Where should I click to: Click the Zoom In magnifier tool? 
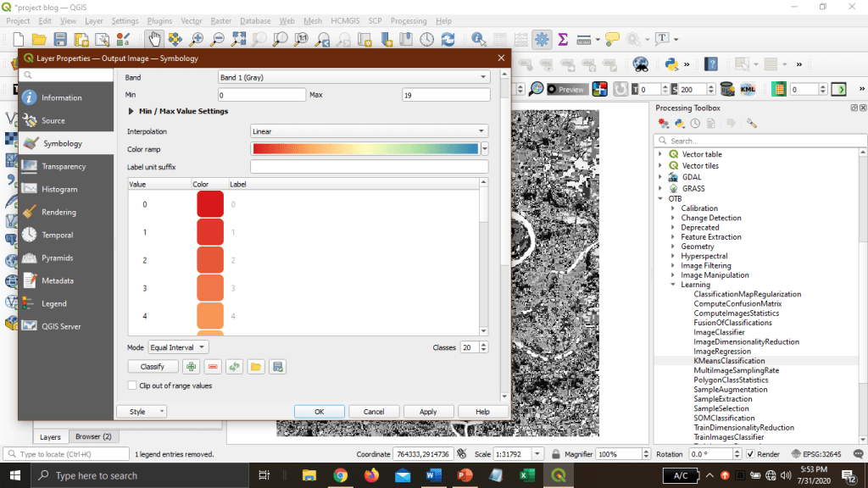coord(197,39)
